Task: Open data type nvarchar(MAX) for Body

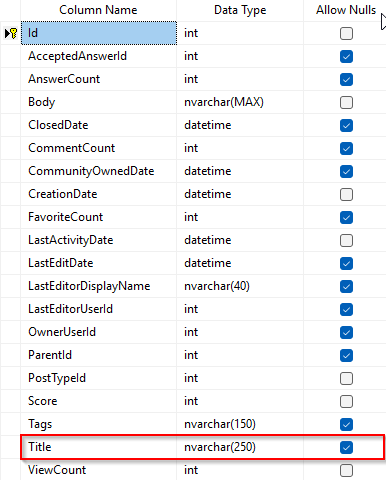Action: tap(240, 102)
